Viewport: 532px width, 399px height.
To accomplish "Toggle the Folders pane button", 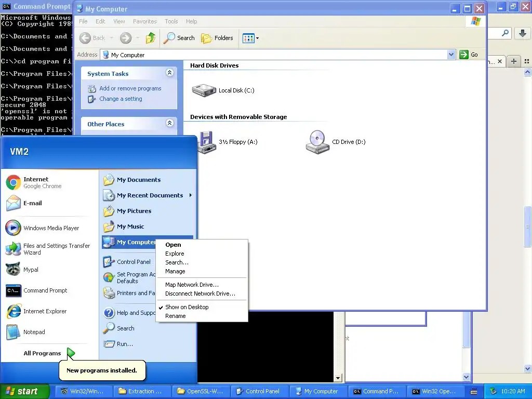I will coord(217,38).
